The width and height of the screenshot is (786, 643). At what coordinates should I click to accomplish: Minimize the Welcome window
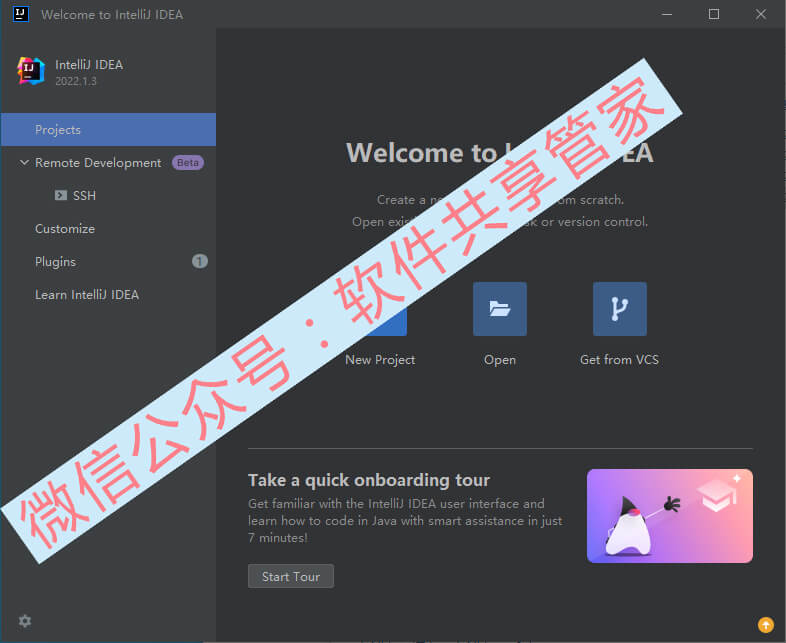(x=667, y=14)
